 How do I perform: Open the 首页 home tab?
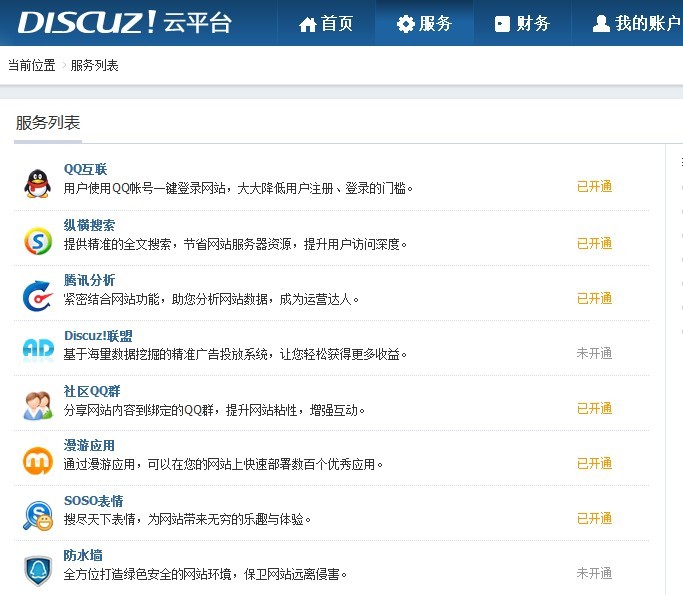pos(326,23)
